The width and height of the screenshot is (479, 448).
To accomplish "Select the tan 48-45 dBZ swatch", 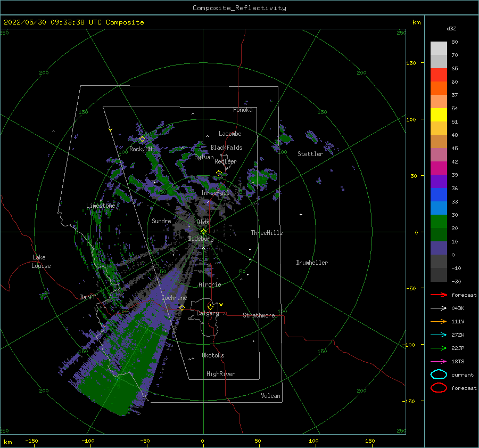I will (439, 141).
